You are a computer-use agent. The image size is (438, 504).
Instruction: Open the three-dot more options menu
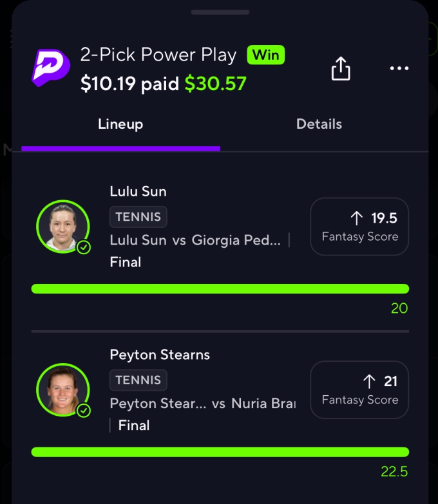tap(399, 69)
